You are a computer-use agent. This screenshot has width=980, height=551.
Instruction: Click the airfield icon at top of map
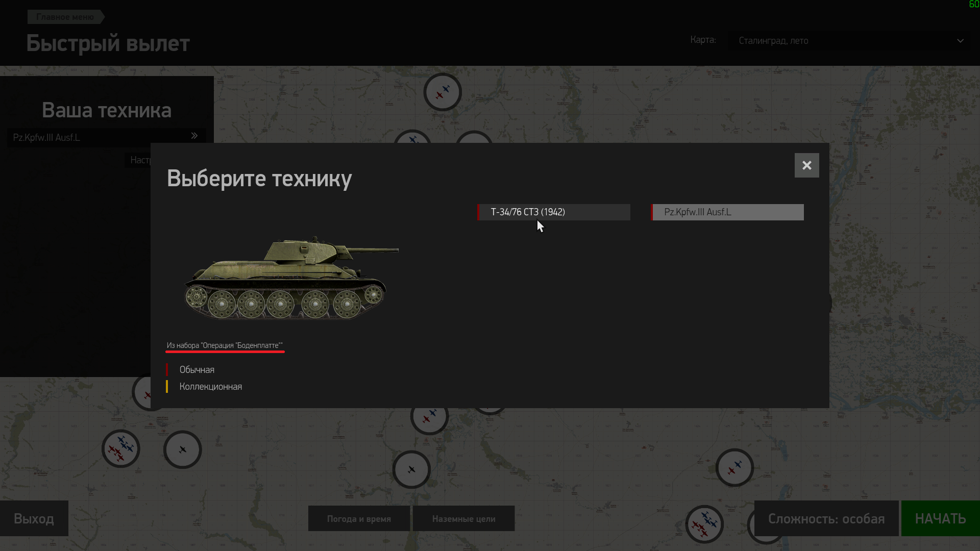[443, 92]
